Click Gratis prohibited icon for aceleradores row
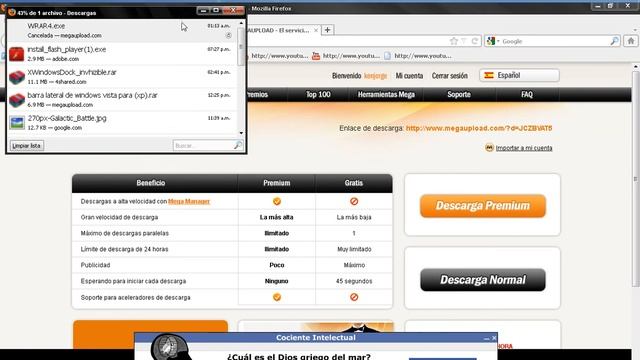 click(354, 297)
